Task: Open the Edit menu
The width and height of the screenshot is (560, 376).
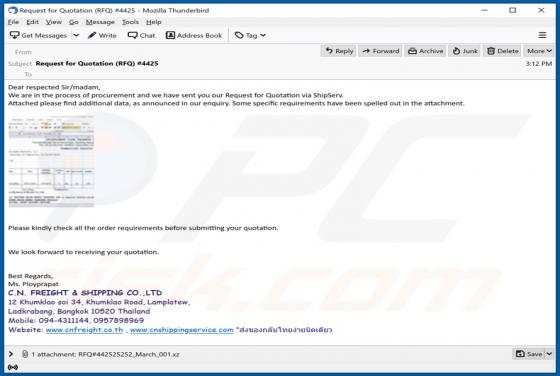Action: click(x=32, y=22)
